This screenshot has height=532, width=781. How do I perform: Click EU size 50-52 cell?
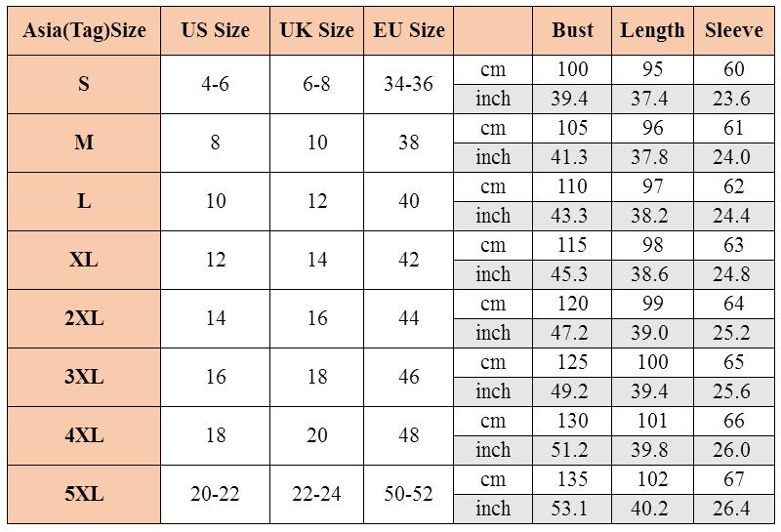coord(409,494)
